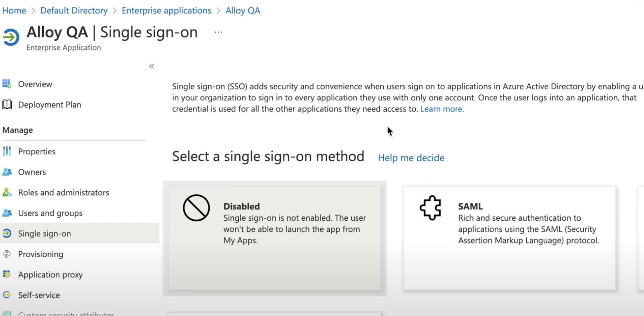Click the Overview grid icon
Image resolution: width=644 pixels, height=316 pixels.
(x=7, y=84)
